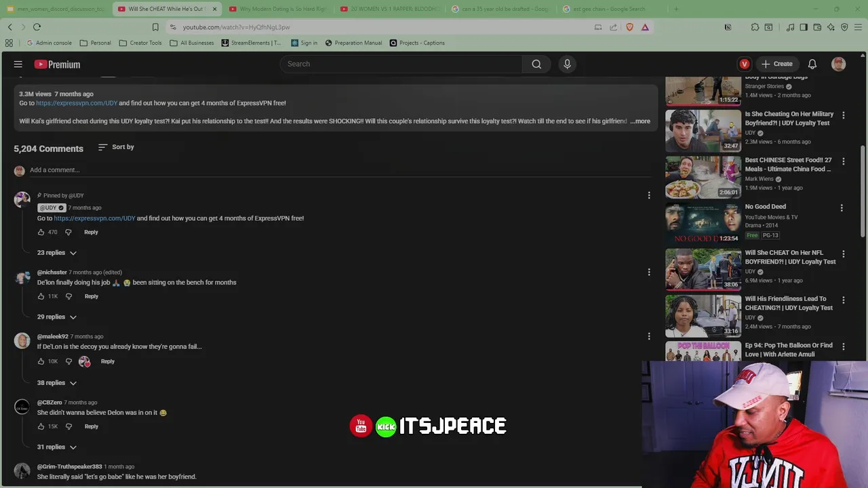Open options for No Good Deed movie

pyautogui.click(x=842, y=207)
